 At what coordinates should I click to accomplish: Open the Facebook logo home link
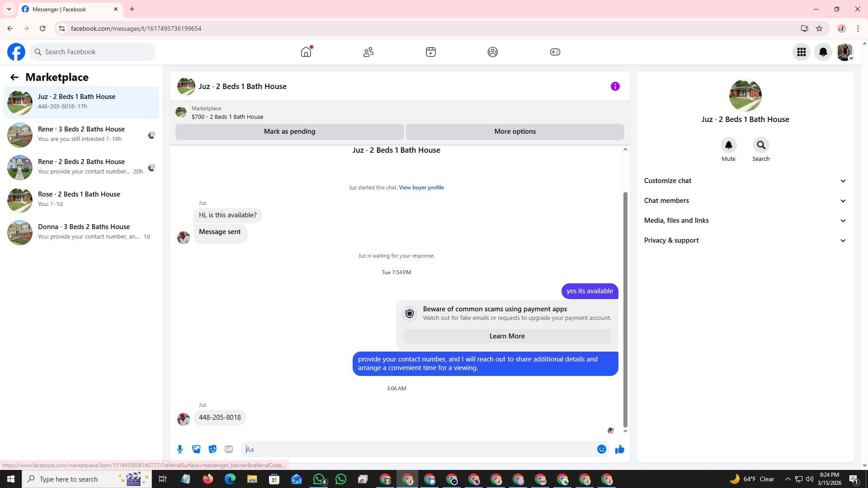click(x=16, y=52)
